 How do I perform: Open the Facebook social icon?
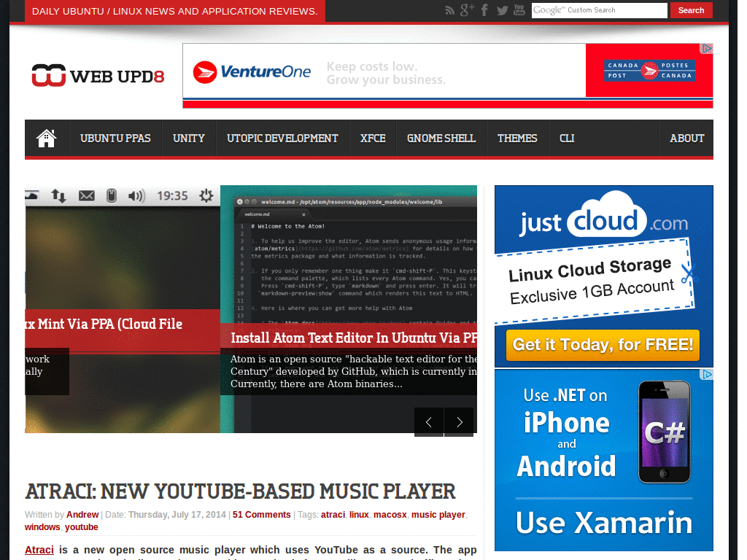pos(484,10)
